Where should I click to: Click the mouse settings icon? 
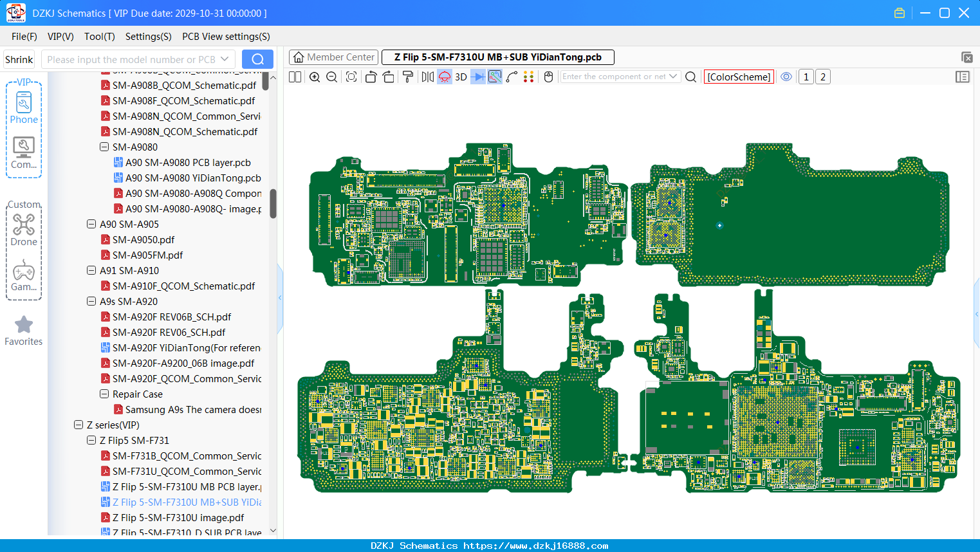click(x=549, y=77)
